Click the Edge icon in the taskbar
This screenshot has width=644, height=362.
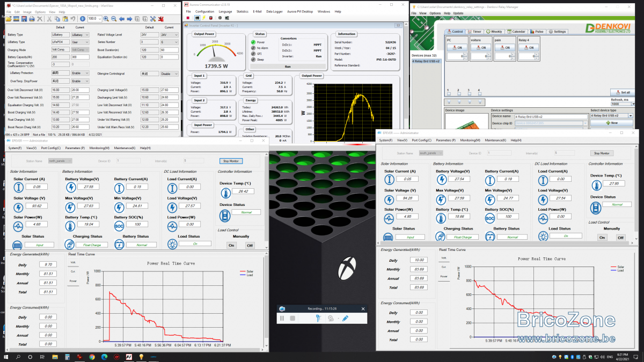coord(104,357)
